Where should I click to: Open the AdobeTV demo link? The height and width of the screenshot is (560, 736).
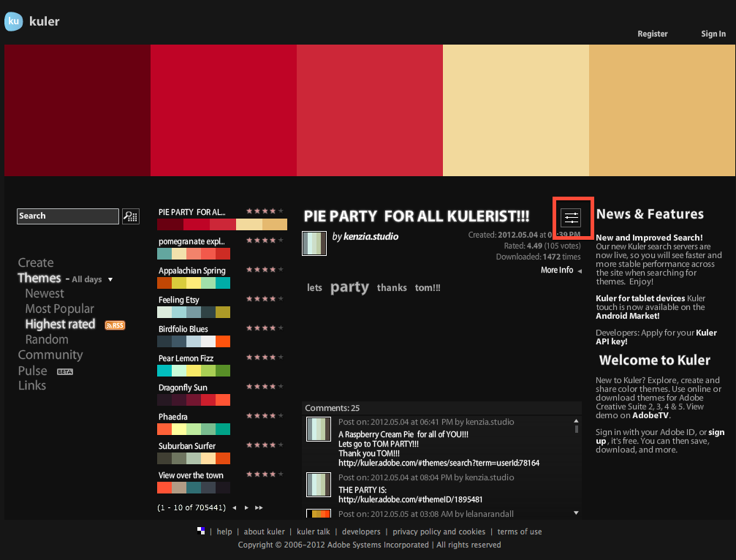650,415
